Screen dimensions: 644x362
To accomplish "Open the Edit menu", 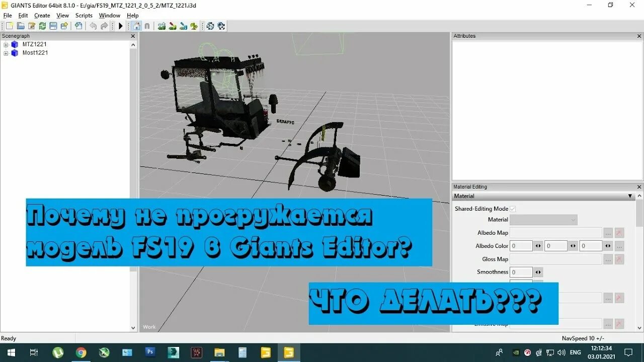I will pyautogui.click(x=23, y=16).
